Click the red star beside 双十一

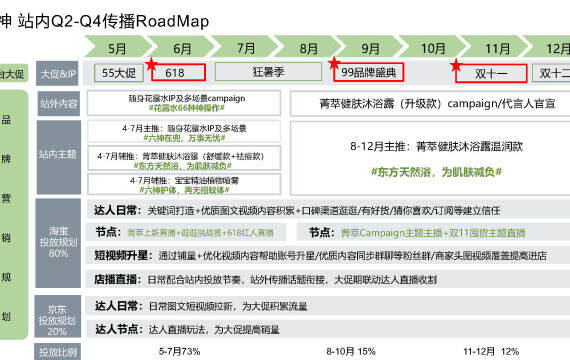click(x=456, y=66)
